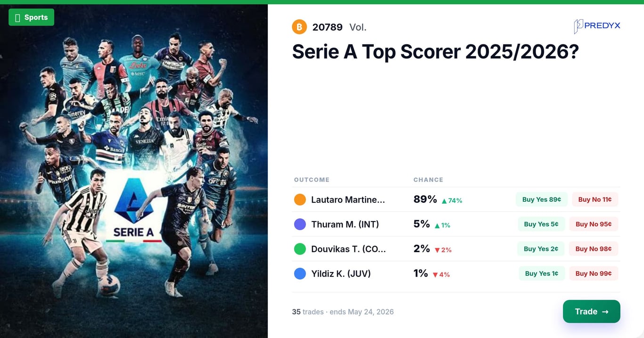Select the green Douvikas outcome dot

coord(300,249)
